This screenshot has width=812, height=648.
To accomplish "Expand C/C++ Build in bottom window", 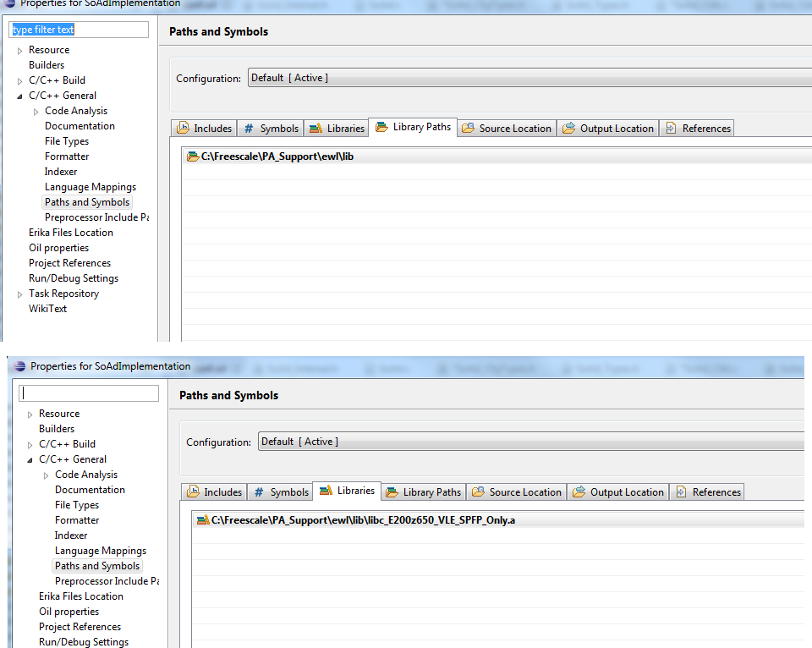I will pyautogui.click(x=30, y=445).
